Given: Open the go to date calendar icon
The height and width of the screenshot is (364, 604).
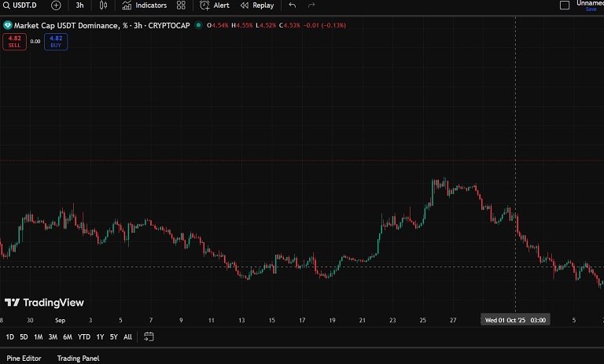Looking at the screenshot, I should pos(149,337).
